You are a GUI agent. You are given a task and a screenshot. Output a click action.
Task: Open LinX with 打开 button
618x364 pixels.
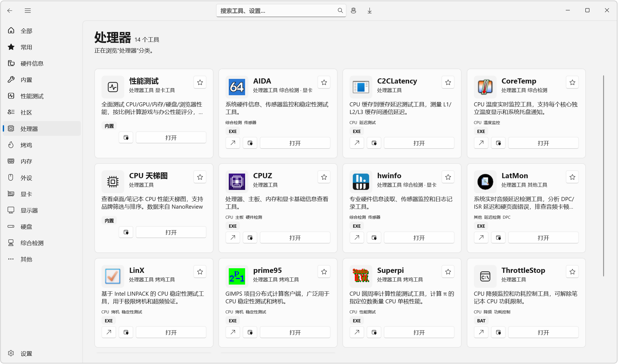[171, 332]
